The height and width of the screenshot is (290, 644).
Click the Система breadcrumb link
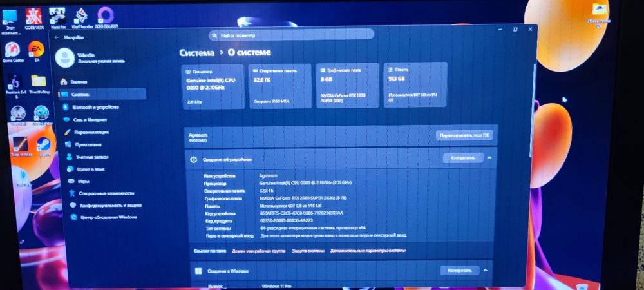pyautogui.click(x=196, y=53)
